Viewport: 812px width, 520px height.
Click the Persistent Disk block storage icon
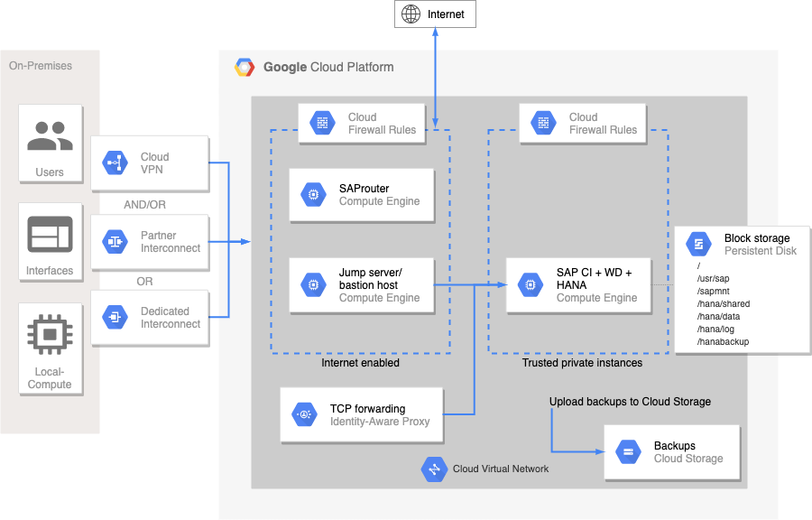(698, 244)
